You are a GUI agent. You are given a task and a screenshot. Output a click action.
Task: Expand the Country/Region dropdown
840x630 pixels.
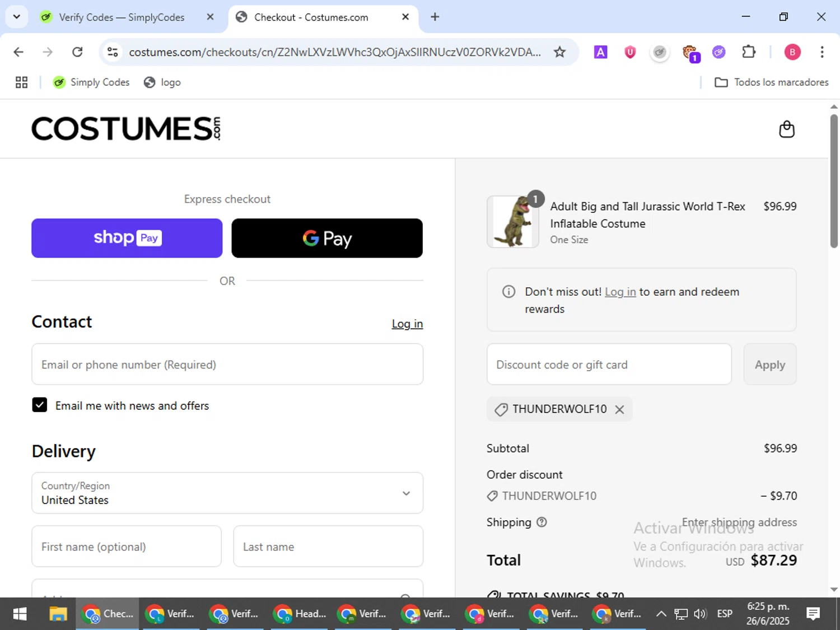[227, 493]
